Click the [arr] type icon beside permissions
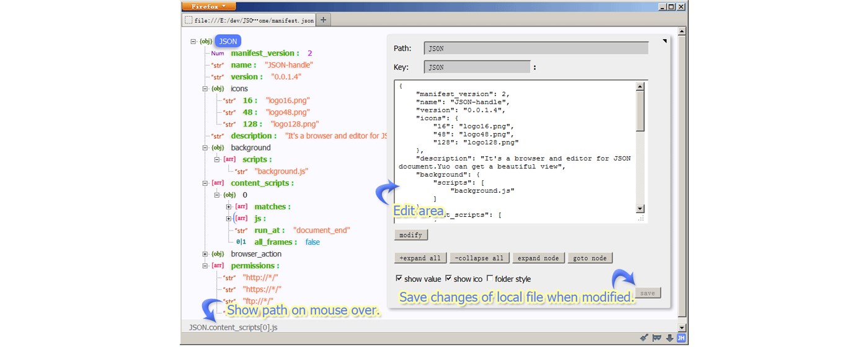This screenshot has width=868, height=347. pyautogui.click(x=218, y=266)
